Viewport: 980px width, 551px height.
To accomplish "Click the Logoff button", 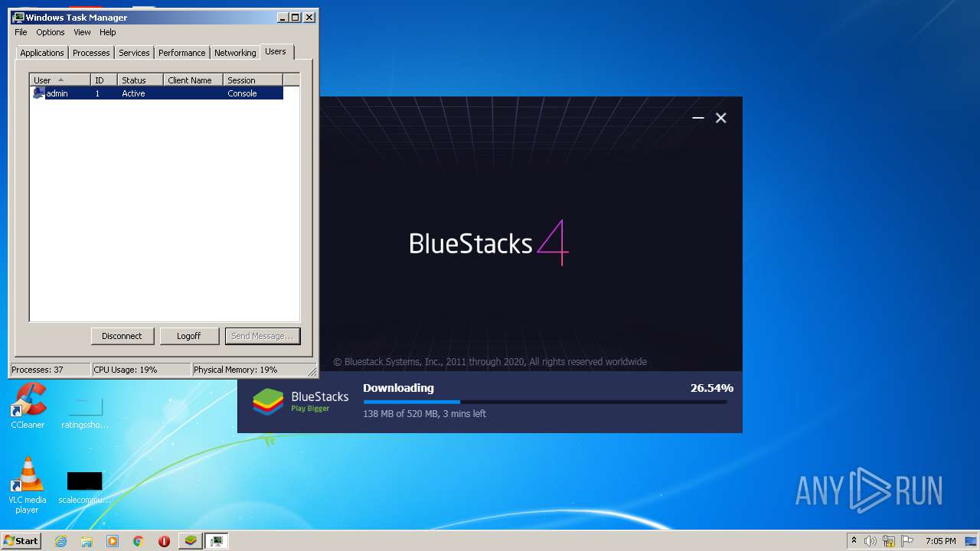I will tap(188, 336).
